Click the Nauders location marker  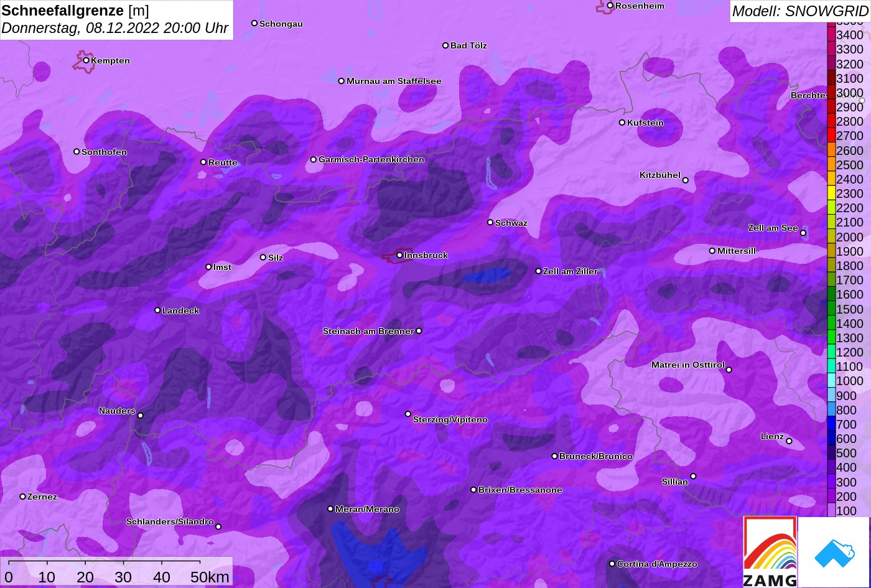pyautogui.click(x=141, y=416)
